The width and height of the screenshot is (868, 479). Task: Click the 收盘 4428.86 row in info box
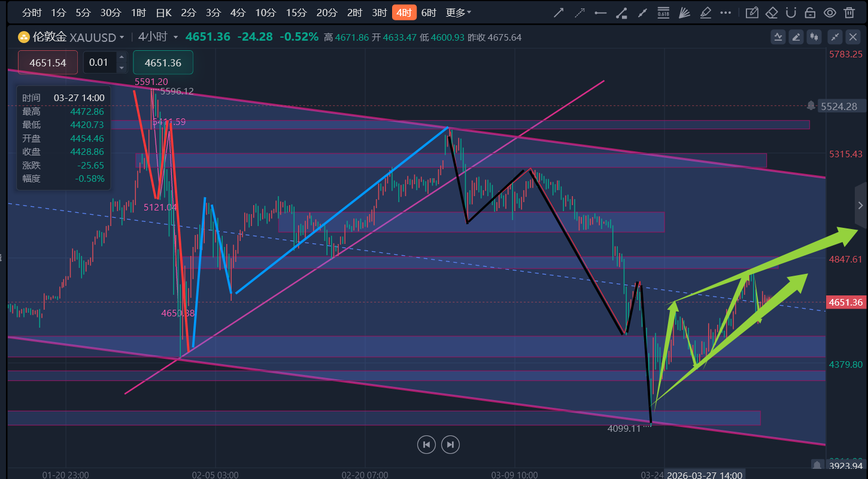(x=63, y=152)
